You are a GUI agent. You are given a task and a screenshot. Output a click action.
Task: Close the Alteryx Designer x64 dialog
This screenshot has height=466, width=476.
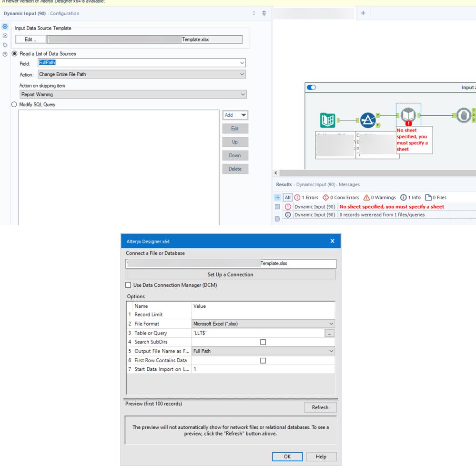click(x=333, y=241)
